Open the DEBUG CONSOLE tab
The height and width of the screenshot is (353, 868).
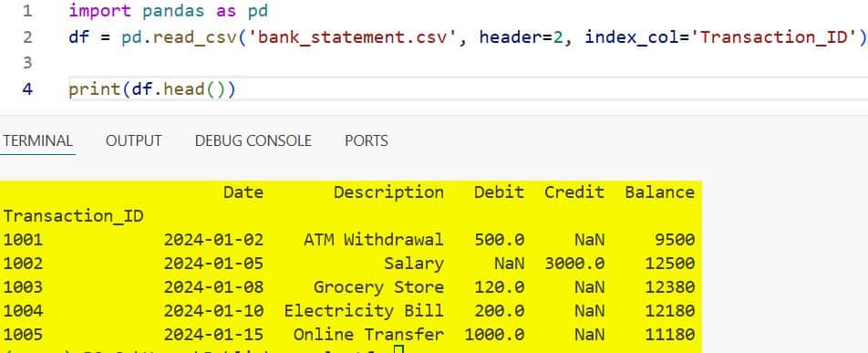point(253,140)
